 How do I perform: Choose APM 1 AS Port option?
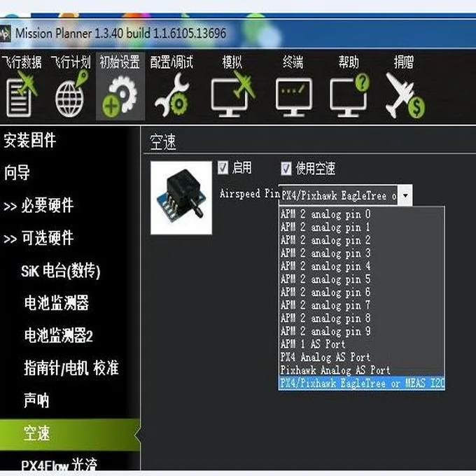click(362, 344)
